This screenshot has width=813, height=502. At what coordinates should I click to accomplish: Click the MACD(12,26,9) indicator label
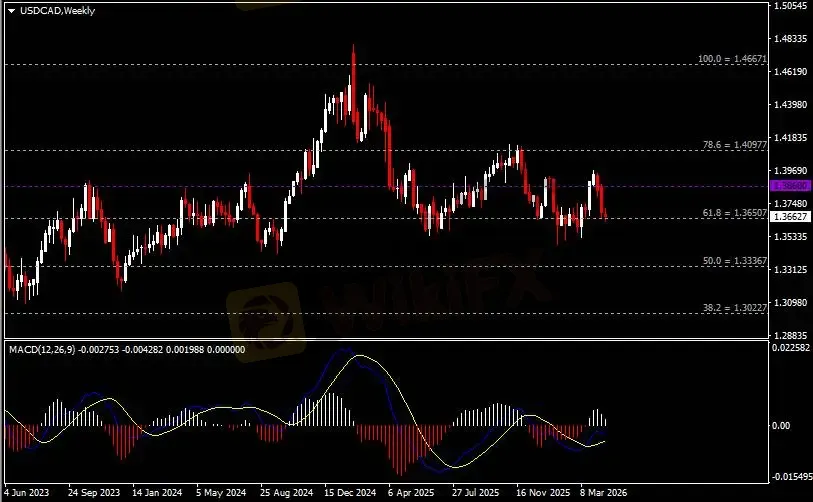pyautogui.click(x=43, y=350)
